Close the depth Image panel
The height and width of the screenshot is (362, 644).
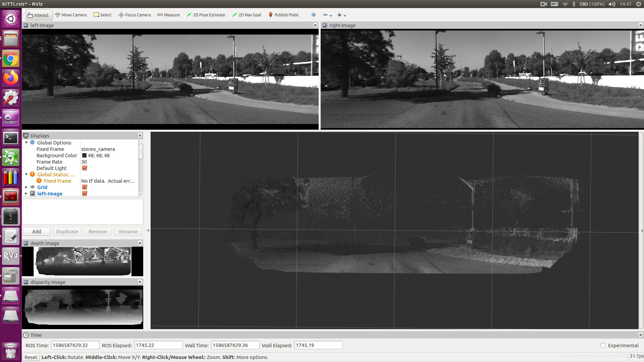click(x=140, y=243)
